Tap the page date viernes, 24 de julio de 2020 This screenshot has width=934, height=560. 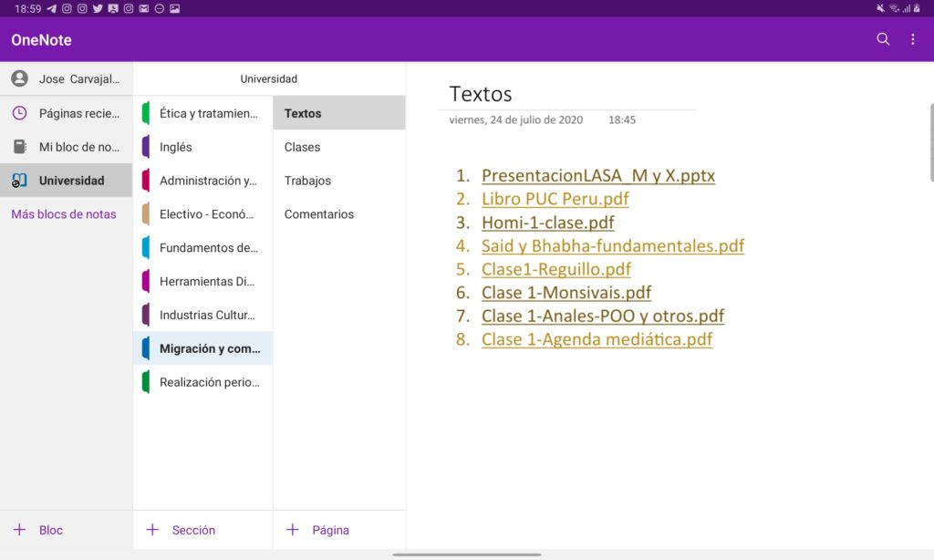(516, 119)
